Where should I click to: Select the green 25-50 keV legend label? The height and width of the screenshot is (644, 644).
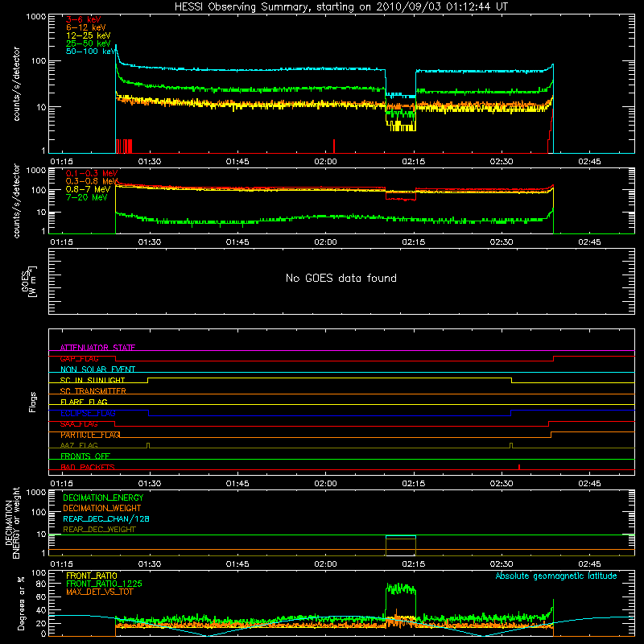[x=89, y=43]
